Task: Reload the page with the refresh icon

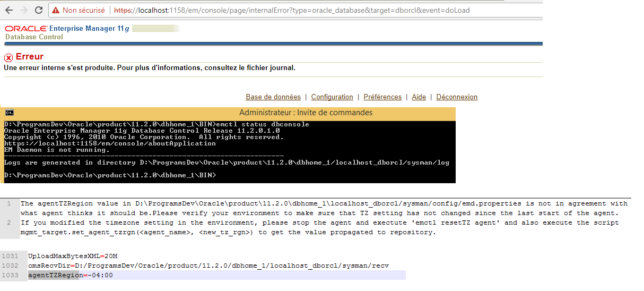Action: (39, 10)
